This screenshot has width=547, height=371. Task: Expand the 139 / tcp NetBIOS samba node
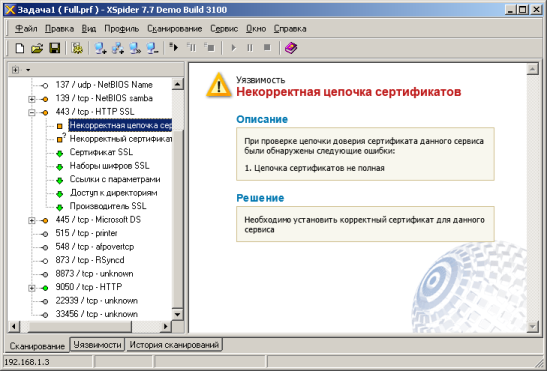pos(32,99)
